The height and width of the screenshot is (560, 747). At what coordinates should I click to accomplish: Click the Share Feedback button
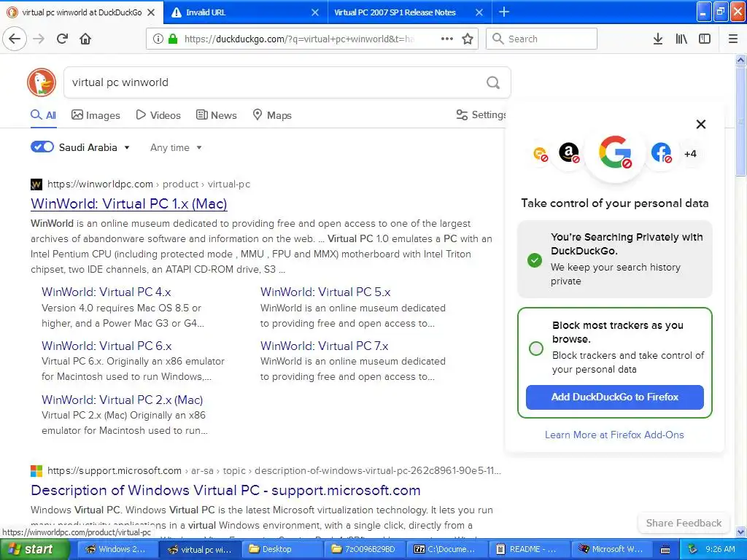pos(684,524)
